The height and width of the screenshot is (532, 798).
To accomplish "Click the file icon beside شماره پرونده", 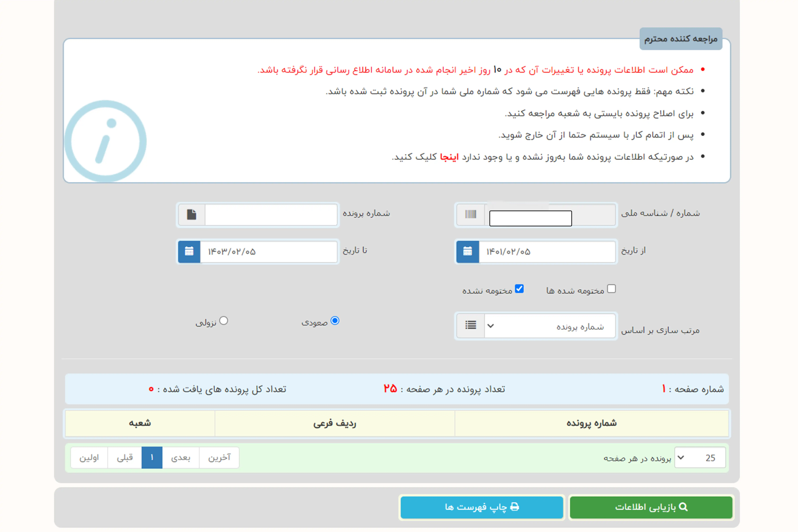I will tap(192, 214).
